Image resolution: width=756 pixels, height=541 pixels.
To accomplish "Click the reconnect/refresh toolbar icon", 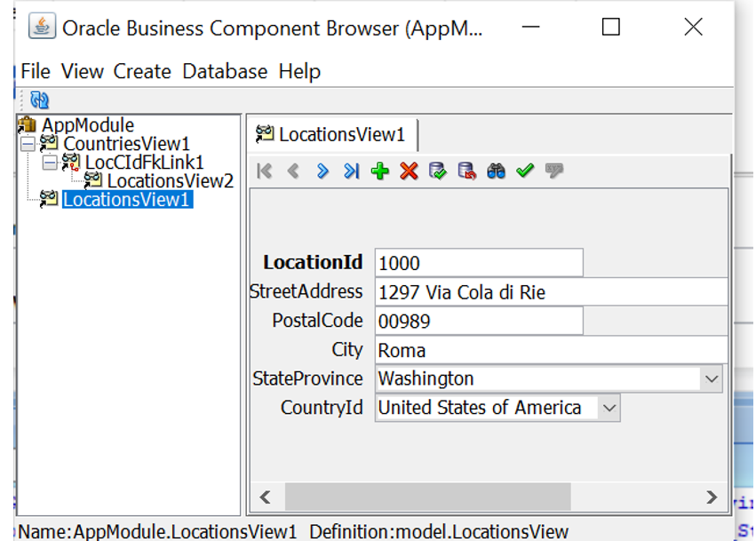I will pos(40,99).
